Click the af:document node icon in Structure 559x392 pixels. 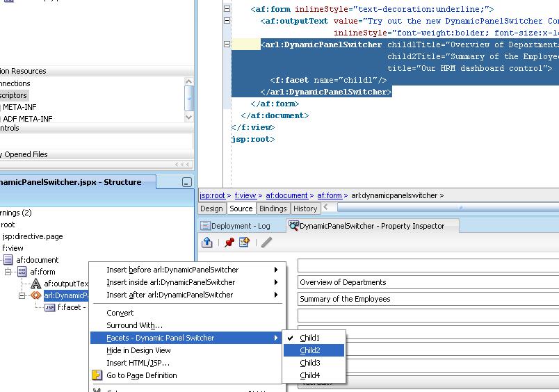pos(9,260)
